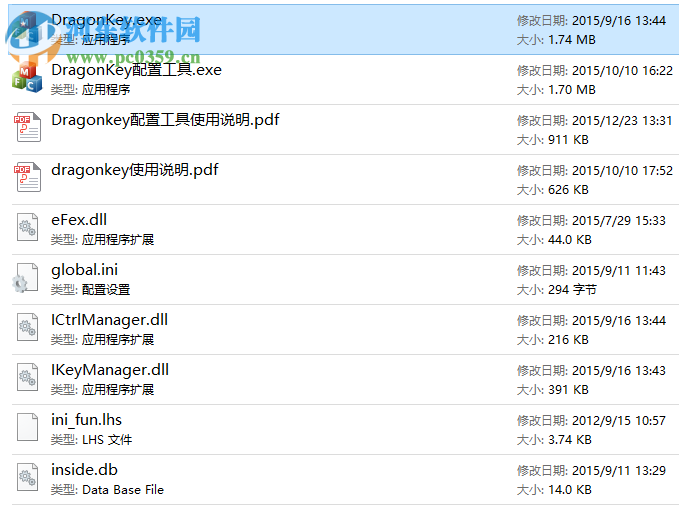The width and height of the screenshot is (679, 506).
Task: Click modified date 2015/7/29 15:33
Action: pyautogui.click(x=619, y=221)
